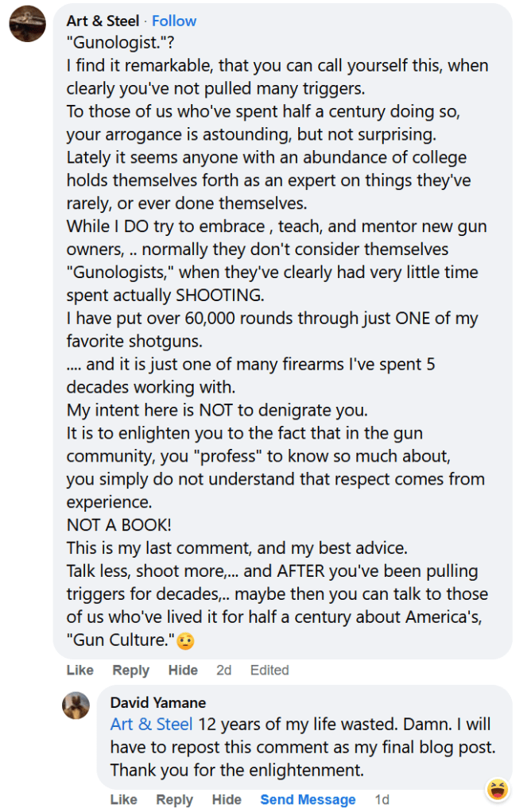
Task: Open the David Yamane name link
Action: [157, 702]
